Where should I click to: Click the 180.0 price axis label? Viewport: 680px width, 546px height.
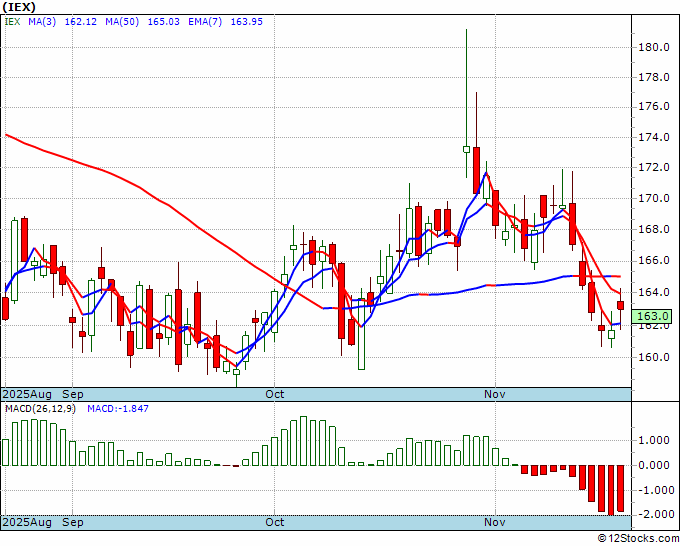[654, 47]
